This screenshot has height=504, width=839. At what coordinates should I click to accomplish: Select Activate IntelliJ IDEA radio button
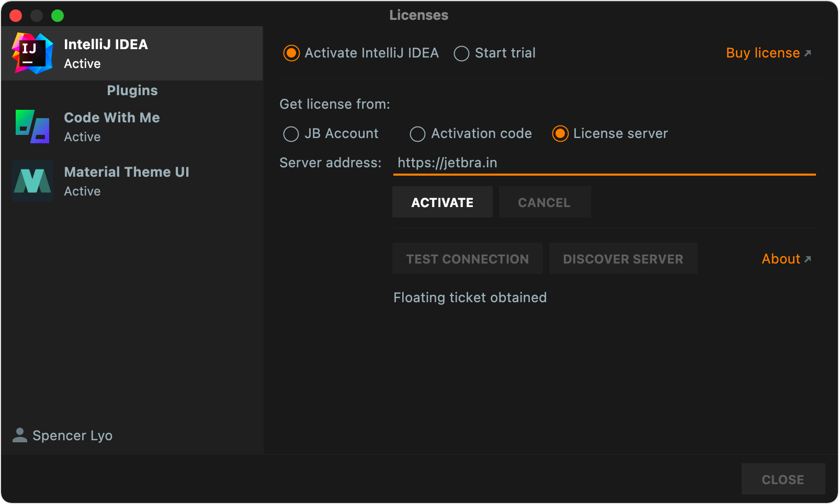click(x=291, y=53)
